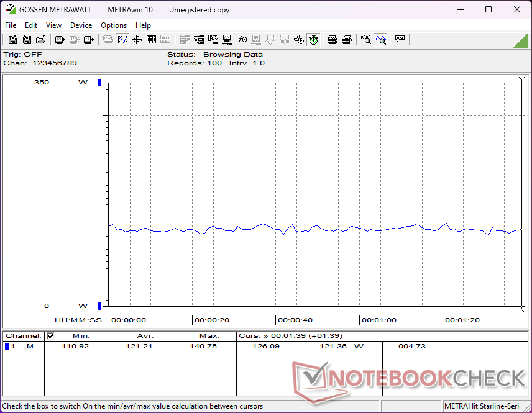The width and height of the screenshot is (532, 413).
Task: Click the alarm clock timer icon
Action: click(313, 40)
